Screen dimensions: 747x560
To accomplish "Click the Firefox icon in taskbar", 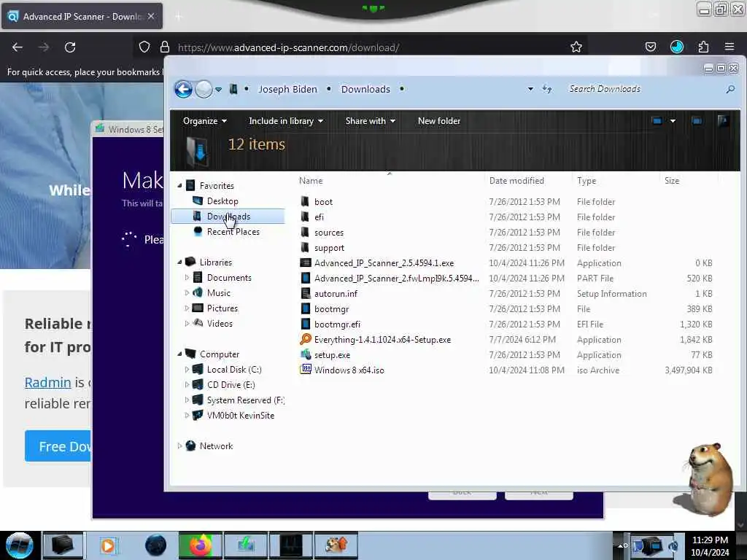I will coord(201,545).
